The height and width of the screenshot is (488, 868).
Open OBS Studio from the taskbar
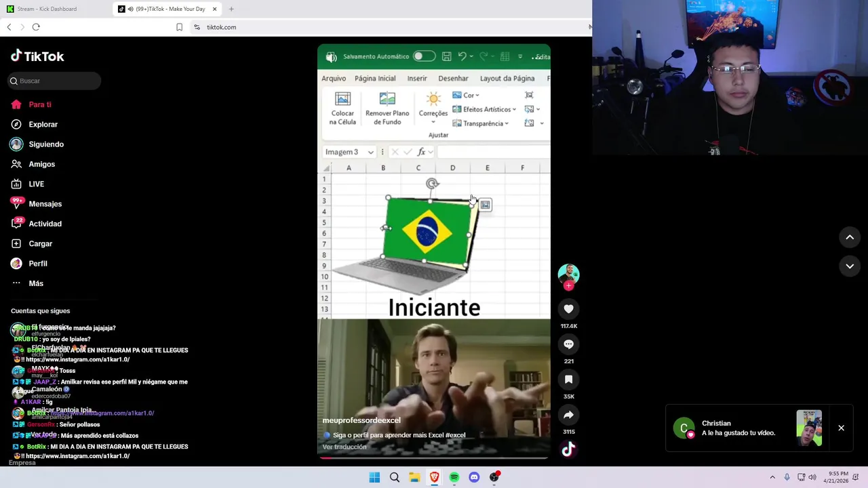[x=494, y=477]
